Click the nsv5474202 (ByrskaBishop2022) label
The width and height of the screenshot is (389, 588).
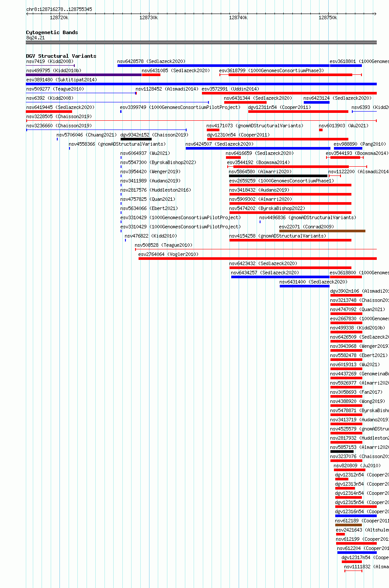coord(267,208)
